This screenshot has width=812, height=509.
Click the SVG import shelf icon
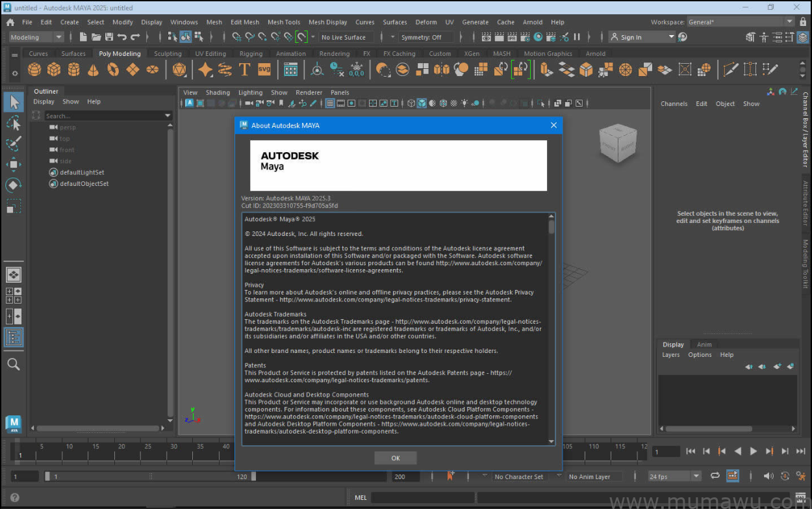pos(264,70)
